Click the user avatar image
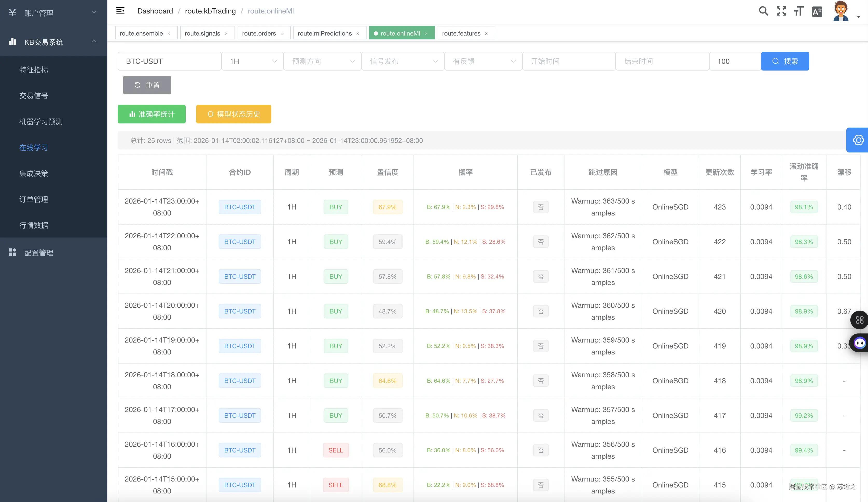This screenshot has height=502, width=868. point(841,11)
